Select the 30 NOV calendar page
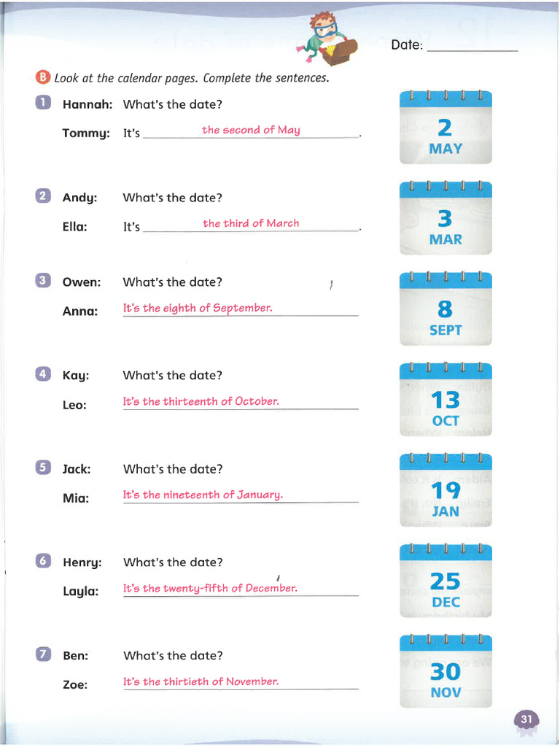560x747 pixels. click(446, 671)
